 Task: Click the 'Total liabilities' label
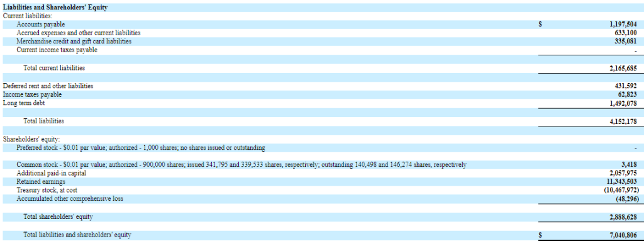pyautogui.click(x=44, y=121)
